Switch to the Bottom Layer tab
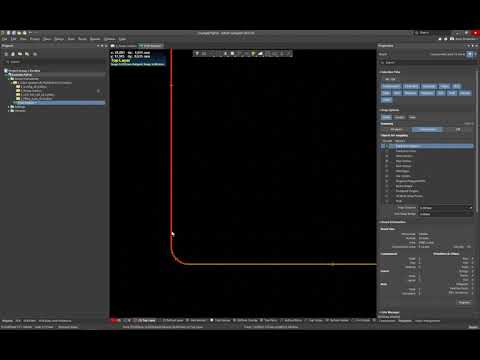This screenshot has width=480, height=360. 173,320
